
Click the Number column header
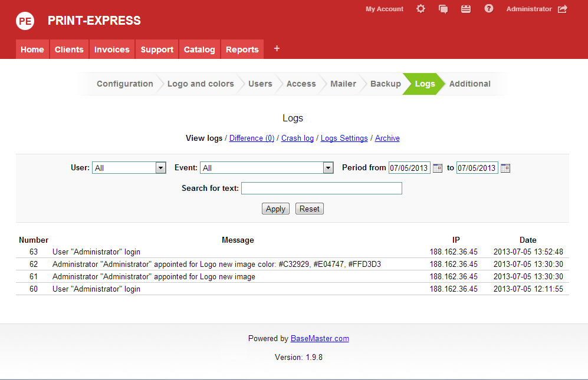34,240
